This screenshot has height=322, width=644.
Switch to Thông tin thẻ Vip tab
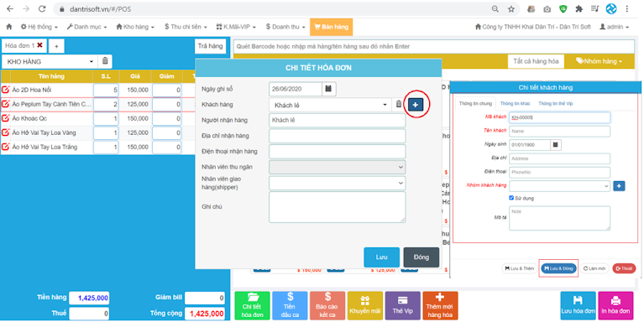tap(555, 104)
